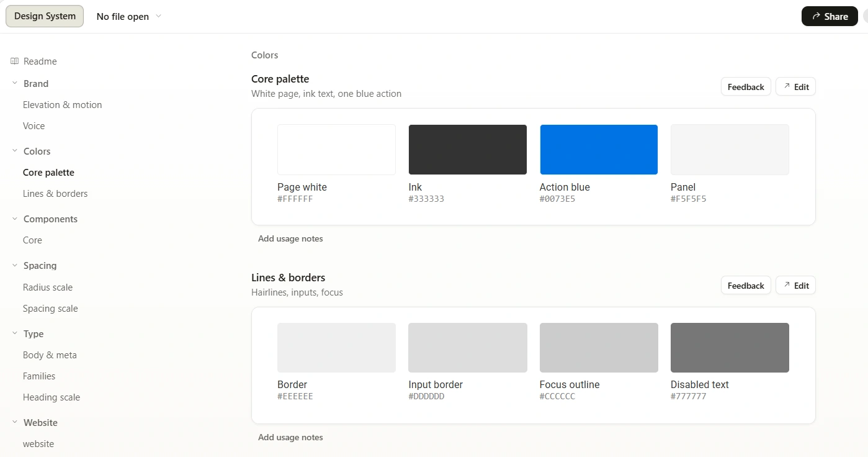Viewport: 868px width, 457px height.
Task: Click the Action blue label
Action: click(565, 187)
